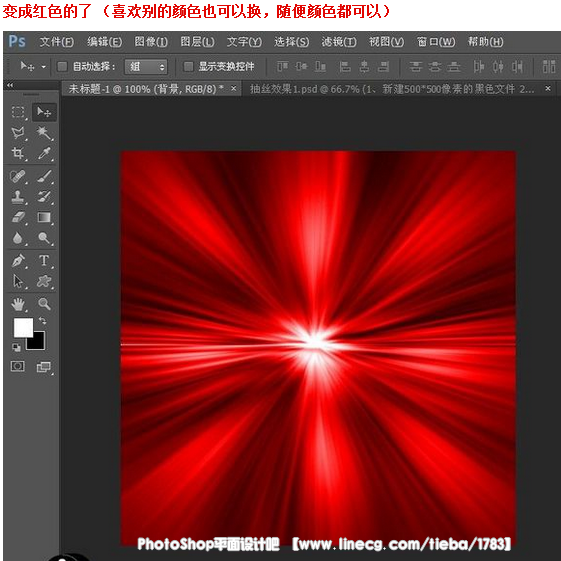Select the Clone Stamp tool
Viewport: 561px width, 561px height.
click(18, 197)
